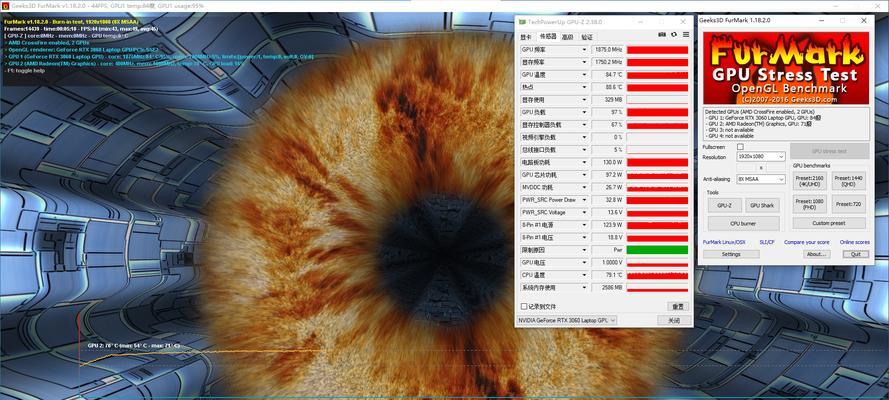The image size is (889, 400).
Task: Launch the GPU Shark tool
Action: (x=762, y=205)
